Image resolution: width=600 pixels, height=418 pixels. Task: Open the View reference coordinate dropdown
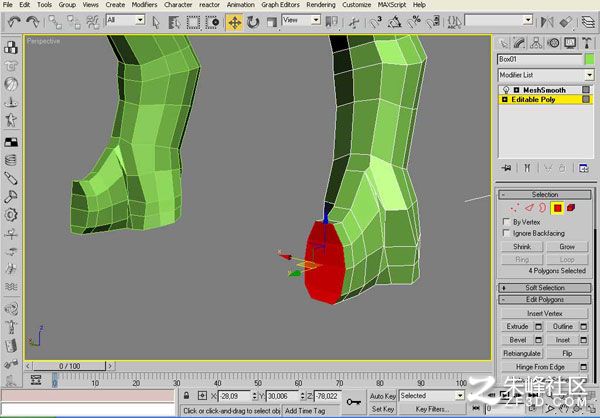[301, 20]
